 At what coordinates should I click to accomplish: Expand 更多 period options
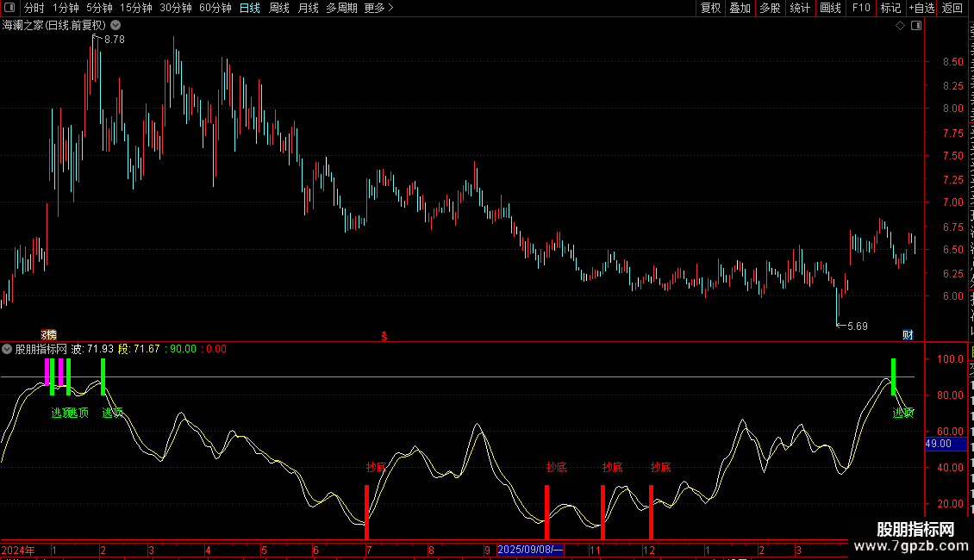tap(378, 8)
